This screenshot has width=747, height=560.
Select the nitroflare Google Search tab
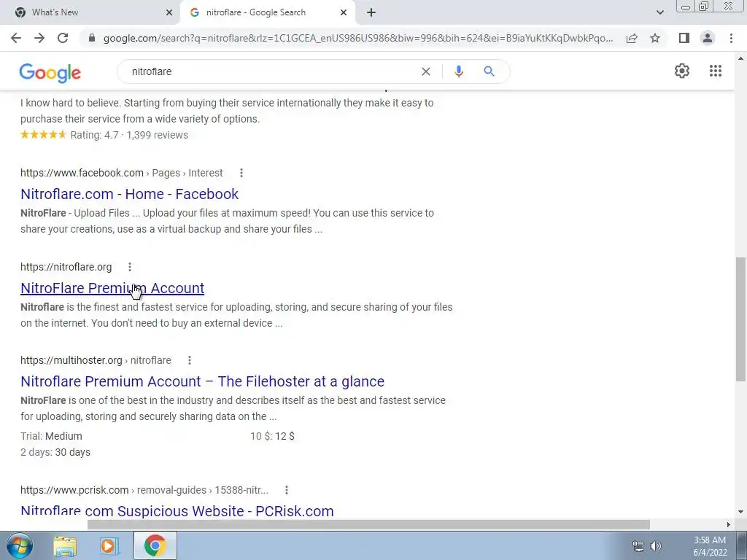click(x=267, y=12)
